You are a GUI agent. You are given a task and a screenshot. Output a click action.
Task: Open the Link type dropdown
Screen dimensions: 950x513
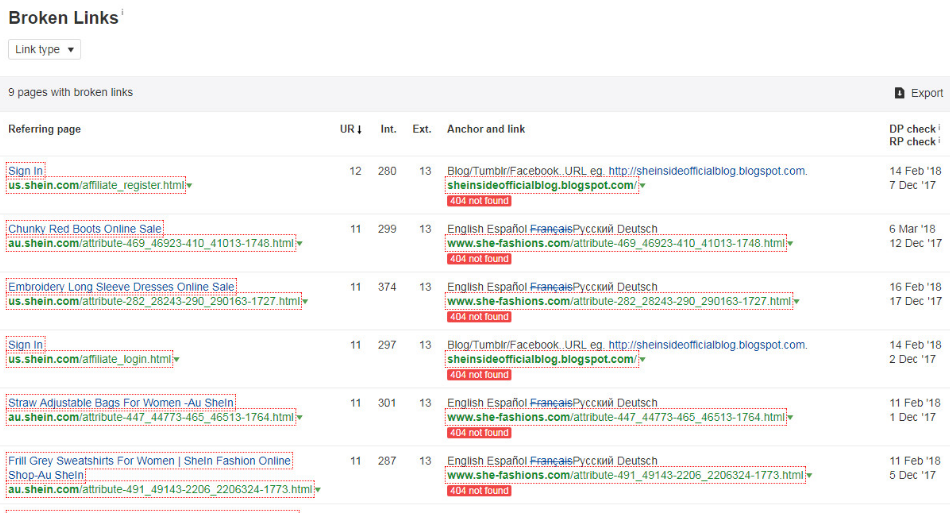44,50
